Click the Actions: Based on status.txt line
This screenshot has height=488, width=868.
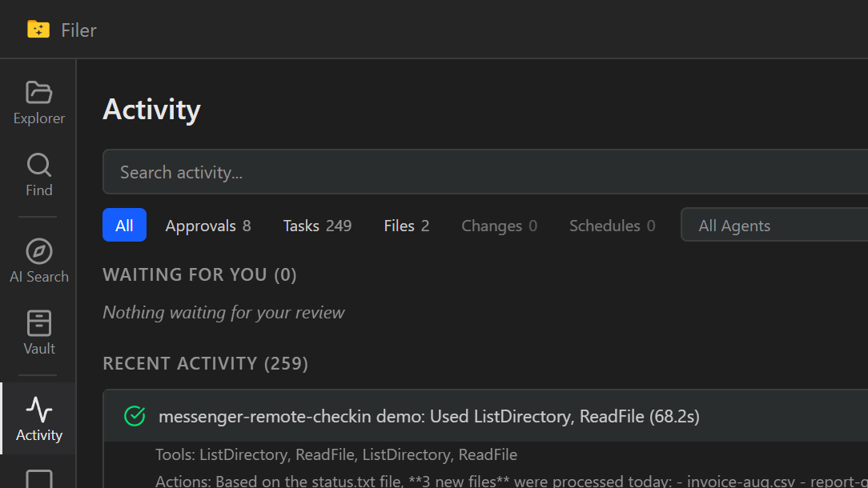[x=512, y=481]
